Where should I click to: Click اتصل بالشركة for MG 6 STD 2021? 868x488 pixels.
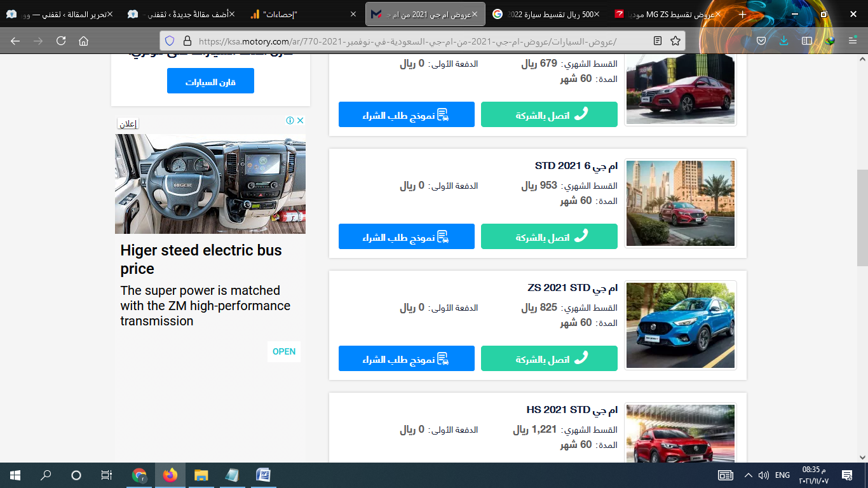pyautogui.click(x=549, y=236)
